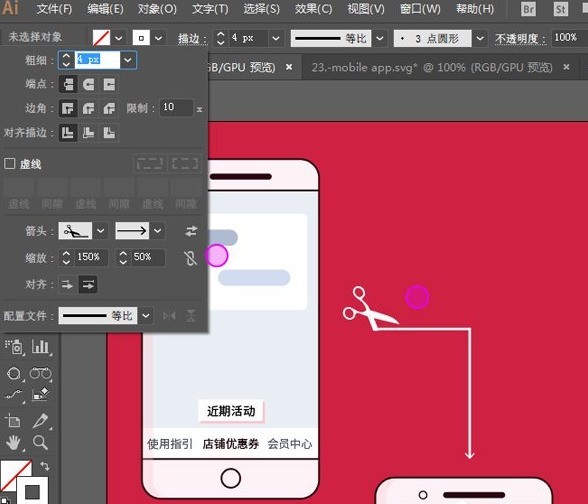This screenshot has height=504, width=588.
Task: Open 视图(V) menu
Action: coord(366,9)
